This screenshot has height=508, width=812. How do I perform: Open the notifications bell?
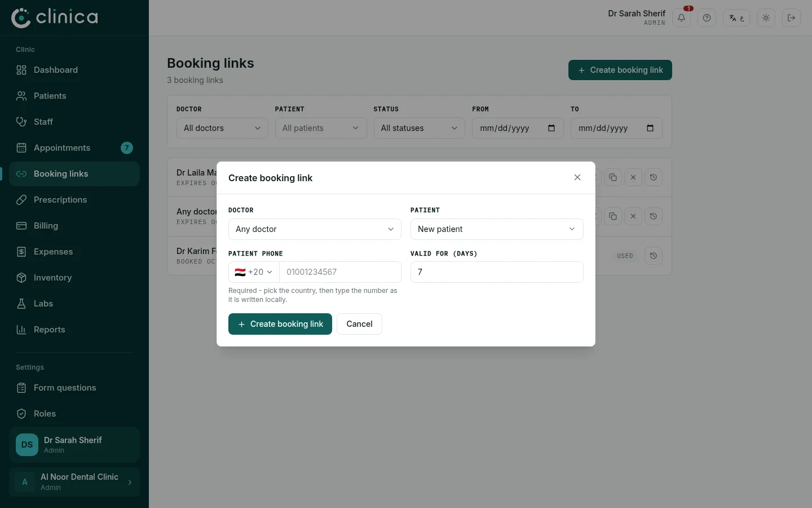coord(682,18)
